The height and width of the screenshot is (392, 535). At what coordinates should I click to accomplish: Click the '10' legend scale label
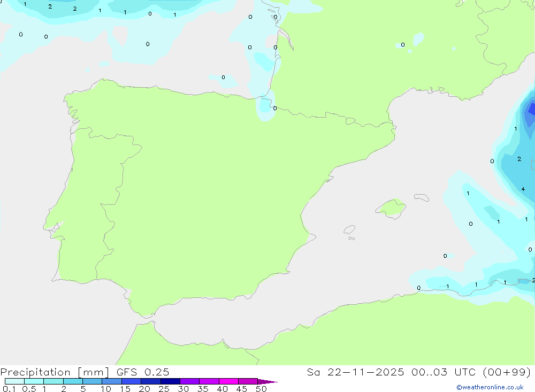[x=106, y=389]
